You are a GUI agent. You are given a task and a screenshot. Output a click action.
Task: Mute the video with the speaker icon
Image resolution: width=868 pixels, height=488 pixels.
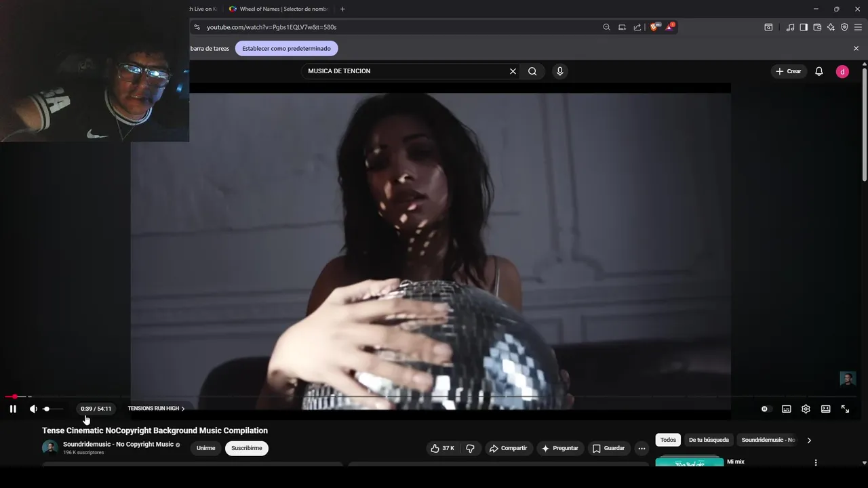click(33, 409)
